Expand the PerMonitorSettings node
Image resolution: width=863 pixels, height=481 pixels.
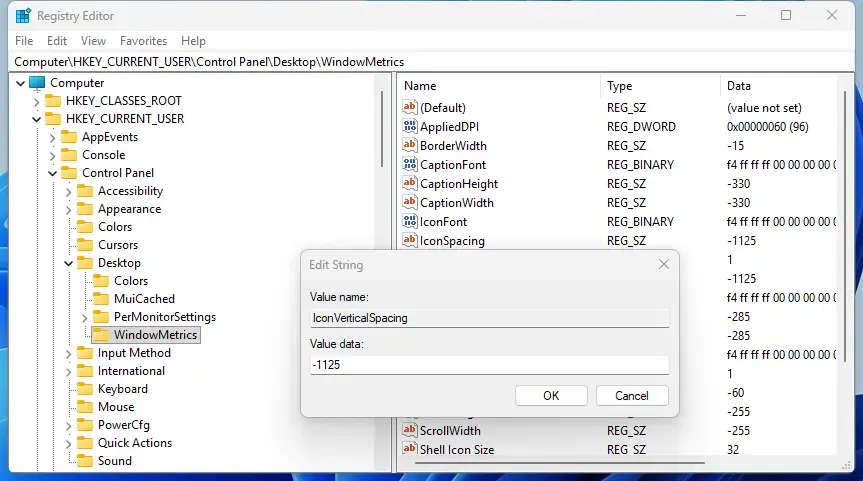tap(84, 318)
